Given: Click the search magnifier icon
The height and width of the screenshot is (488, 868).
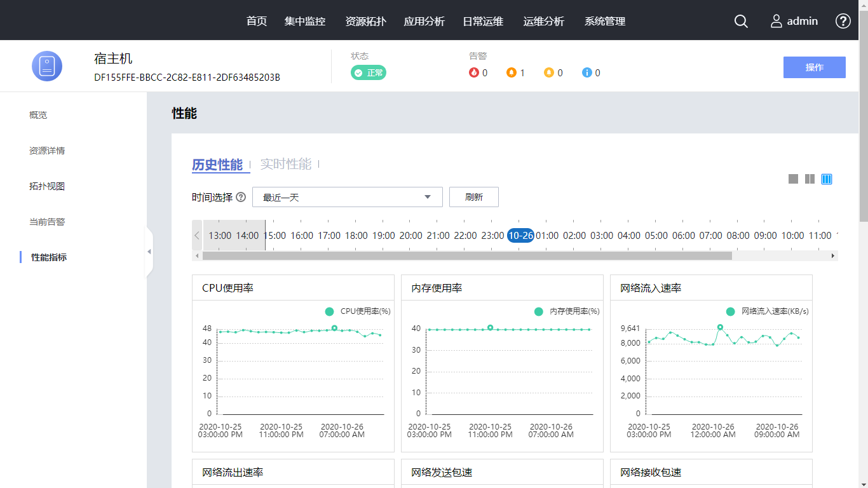Looking at the screenshot, I should coord(741,21).
